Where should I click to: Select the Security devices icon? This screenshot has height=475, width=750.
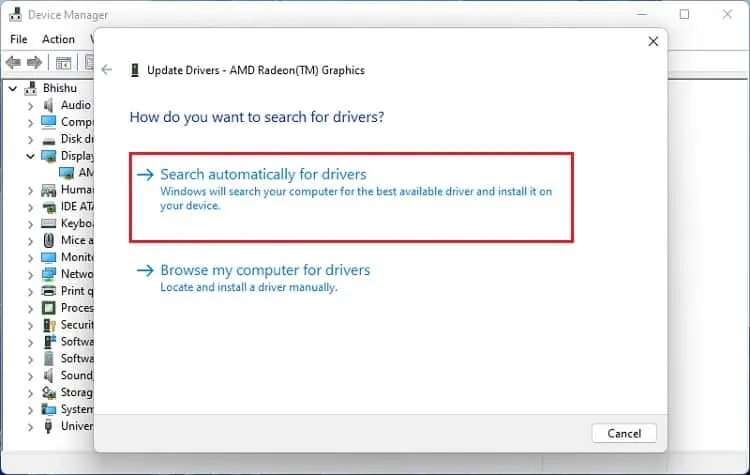tap(49, 325)
